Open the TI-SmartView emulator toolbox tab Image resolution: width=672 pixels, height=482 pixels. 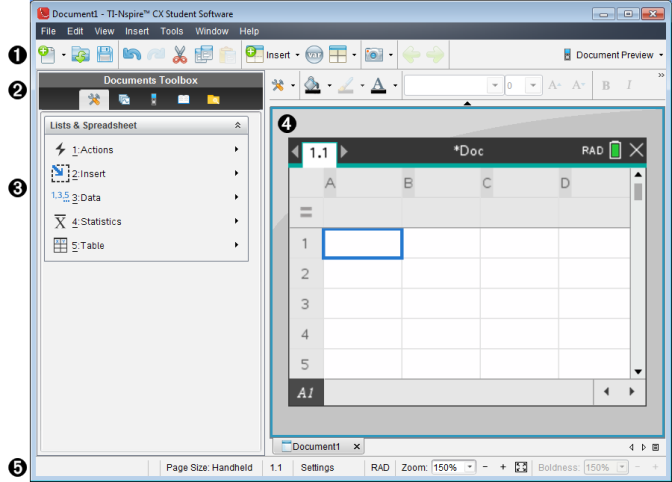pos(154,99)
